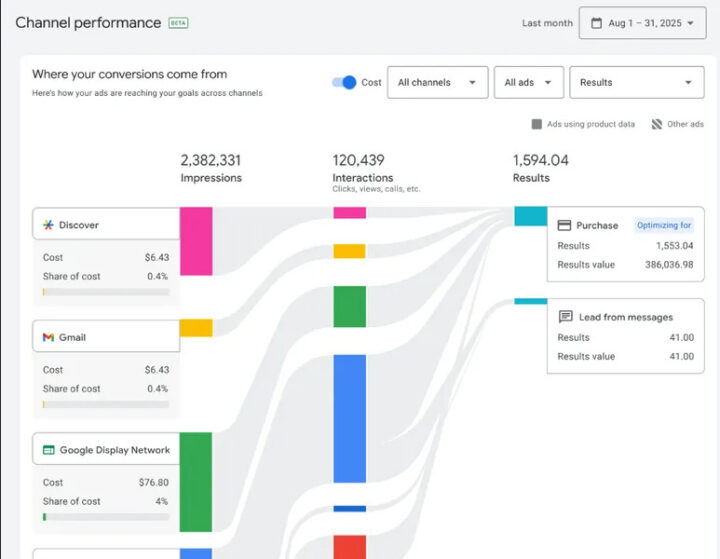Screen dimensions: 720x559
Task: Click the Channel performance heading
Action: [x=88, y=23]
